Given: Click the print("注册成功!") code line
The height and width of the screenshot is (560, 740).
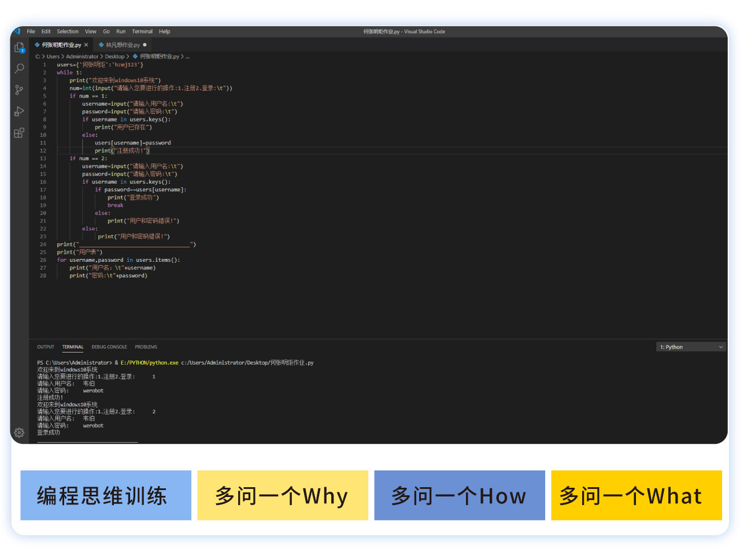Looking at the screenshot, I should 122,151.
